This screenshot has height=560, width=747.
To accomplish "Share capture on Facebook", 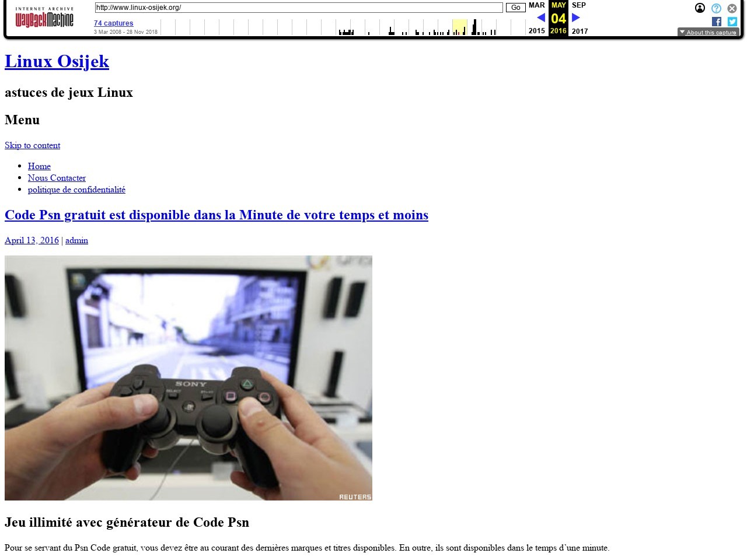I will point(717,22).
